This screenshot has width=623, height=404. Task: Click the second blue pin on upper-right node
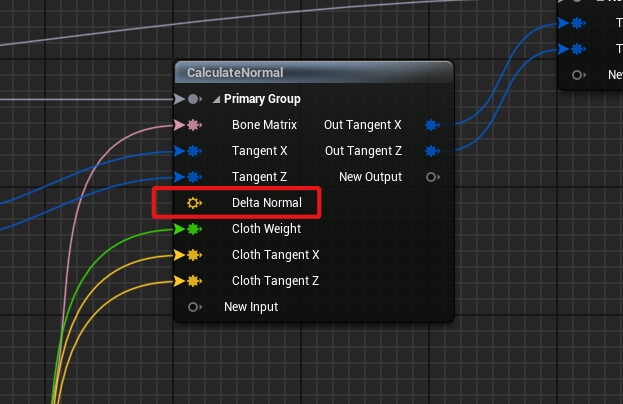tap(578, 49)
